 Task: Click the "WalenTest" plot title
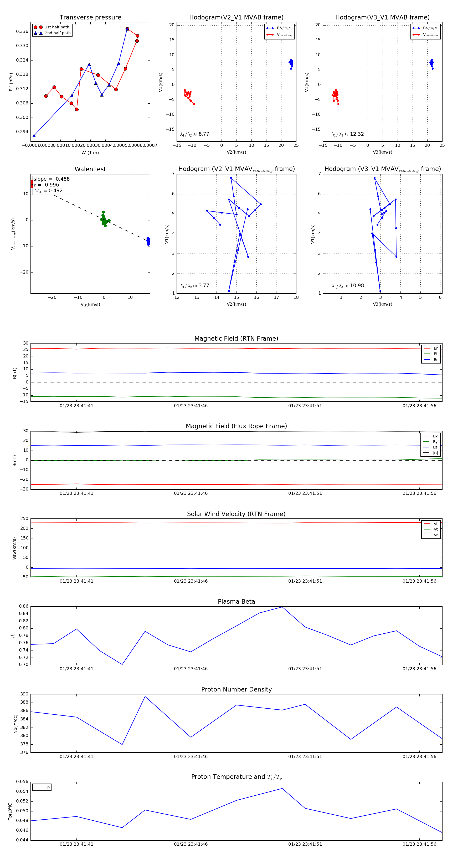pos(90,169)
